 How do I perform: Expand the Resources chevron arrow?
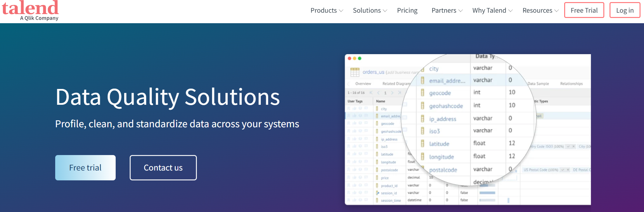556,11
